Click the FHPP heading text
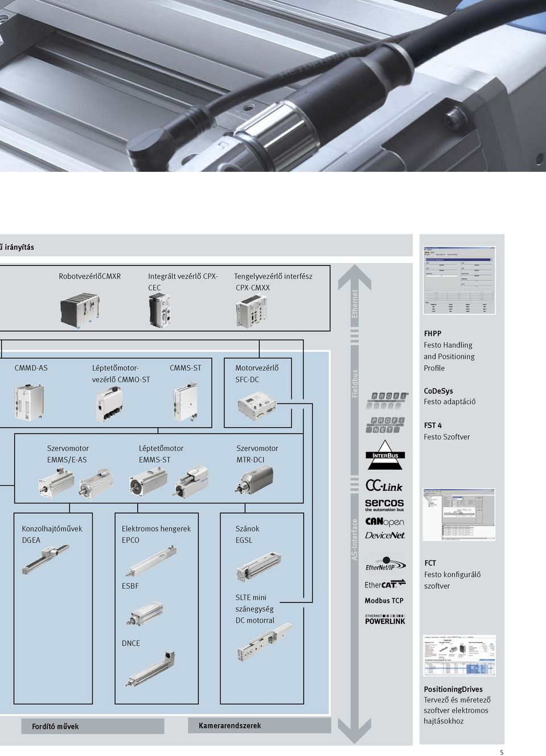The image size is (546, 756). [x=432, y=334]
